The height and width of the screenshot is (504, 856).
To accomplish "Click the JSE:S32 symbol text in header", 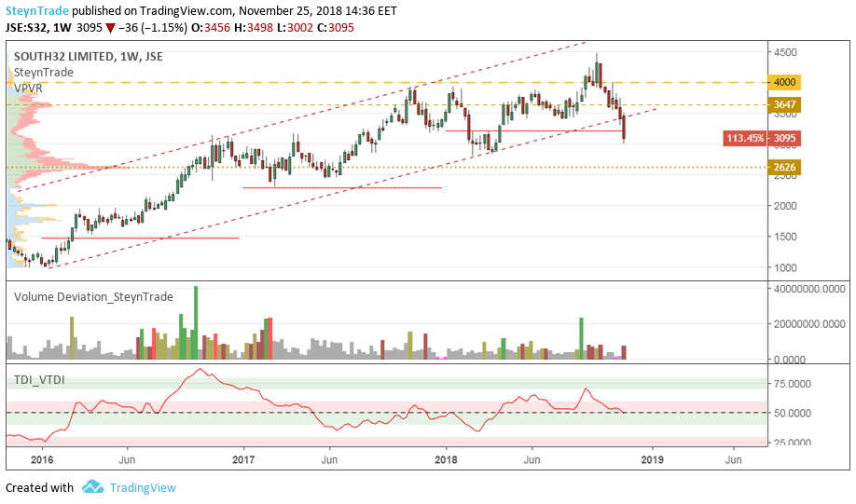I will pyautogui.click(x=26, y=27).
